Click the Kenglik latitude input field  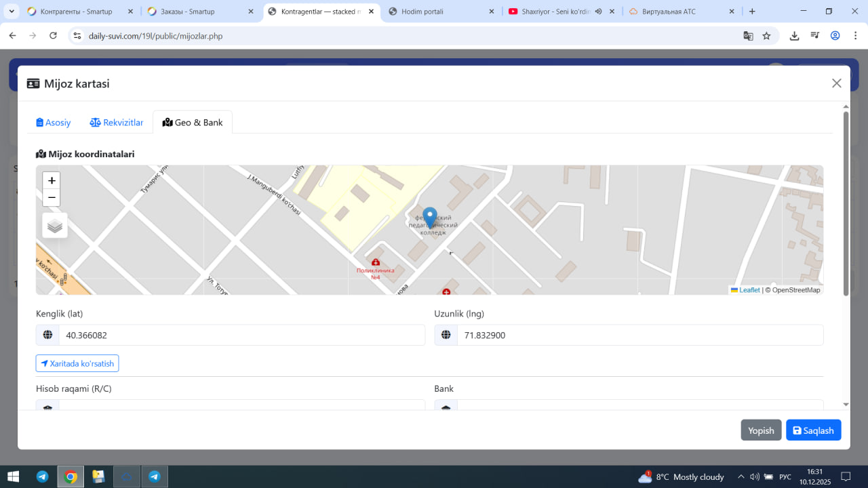[x=241, y=335]
